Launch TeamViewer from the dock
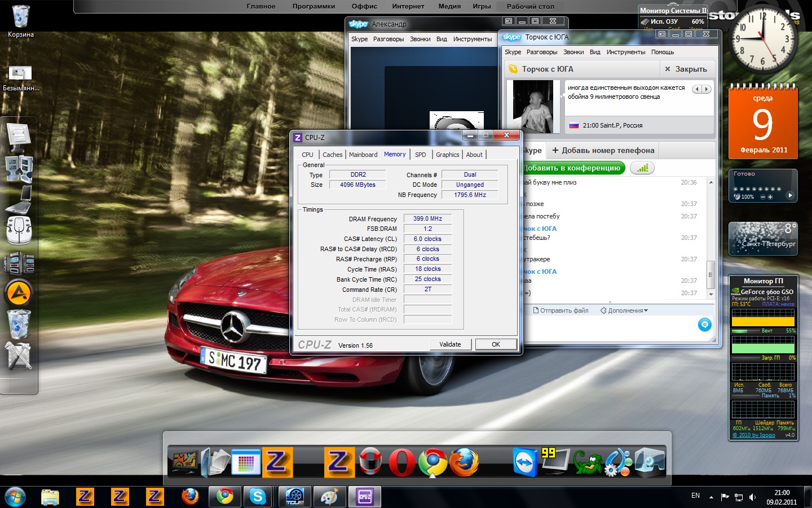This screenshot has width=812, height=508. coord(525,462)
